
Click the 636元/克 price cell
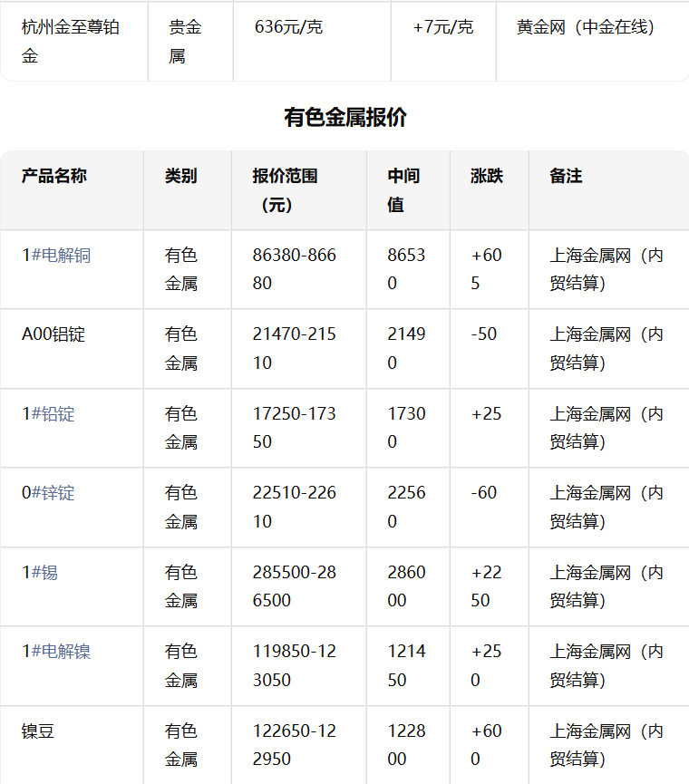click(x=288, y=27)
